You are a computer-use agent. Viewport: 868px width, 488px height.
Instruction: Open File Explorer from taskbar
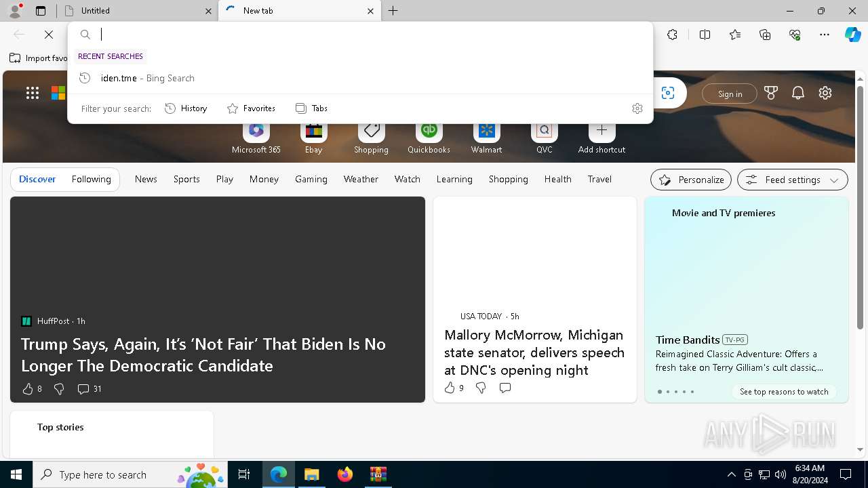coord(311,474)
